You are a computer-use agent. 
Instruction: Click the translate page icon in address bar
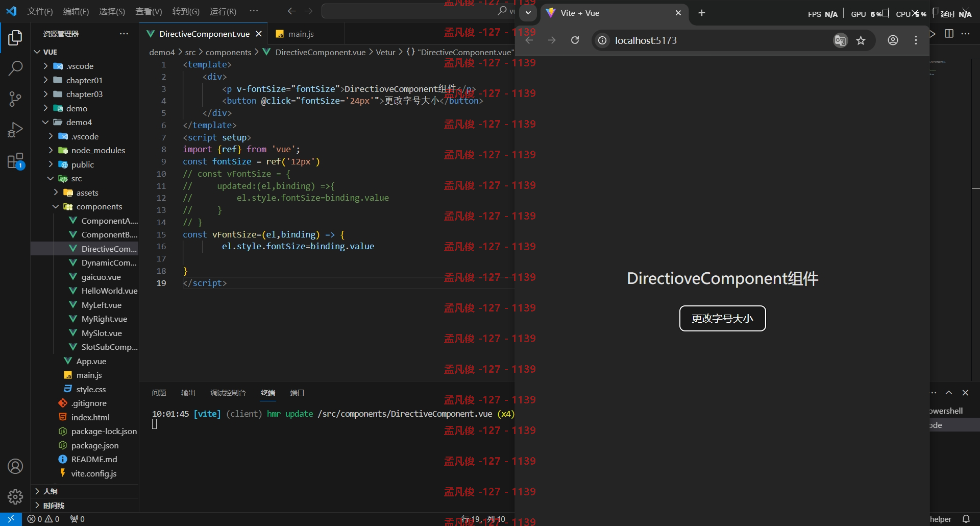pos(840,40)
